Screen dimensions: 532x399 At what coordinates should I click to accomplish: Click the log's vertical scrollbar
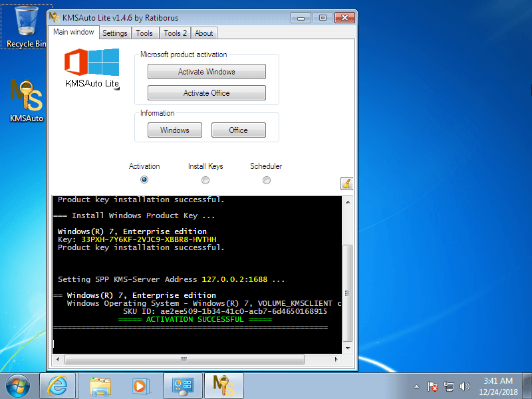(x=348, y=279)
